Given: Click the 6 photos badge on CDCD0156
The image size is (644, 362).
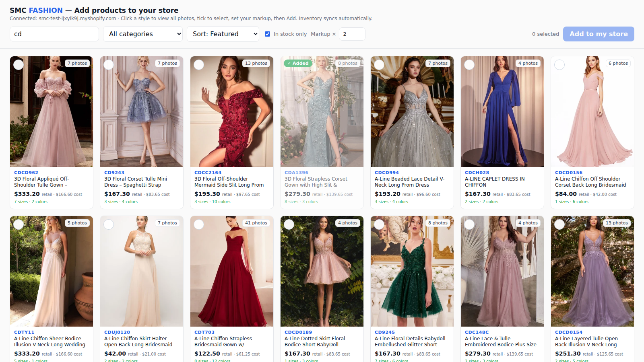Looking at the screenshot, I should click(618, 63).
